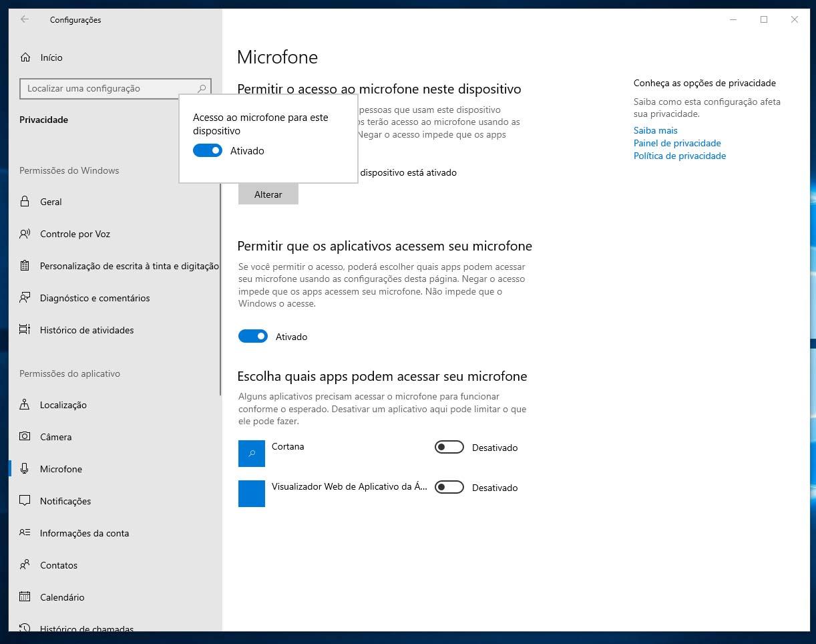Click the Câmera icon

click(x=25, y=437)
